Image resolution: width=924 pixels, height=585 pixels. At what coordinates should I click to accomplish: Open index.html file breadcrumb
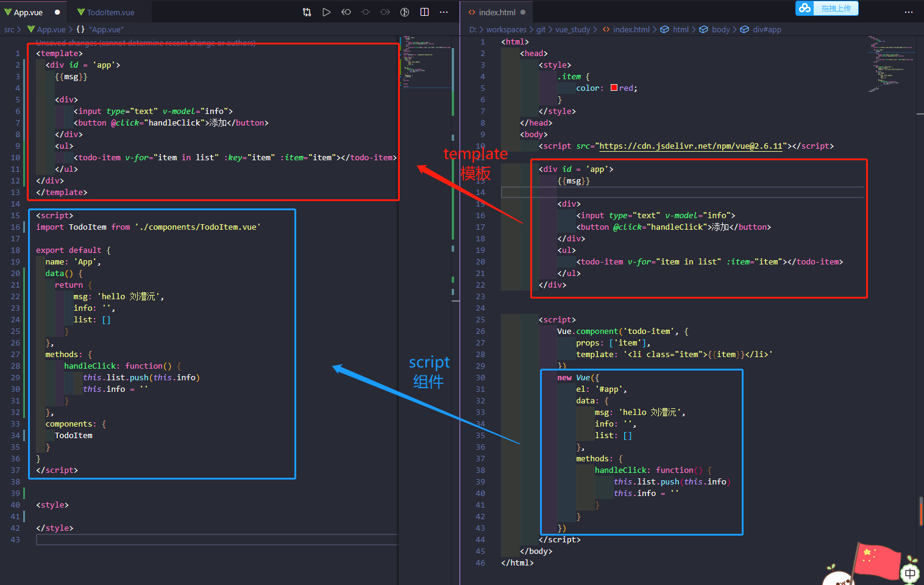pos(631,29)
